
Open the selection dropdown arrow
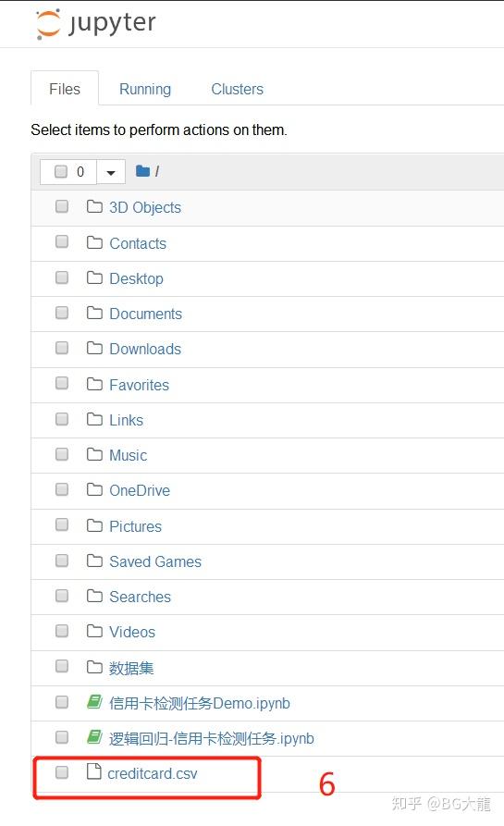tap(111, 172)
